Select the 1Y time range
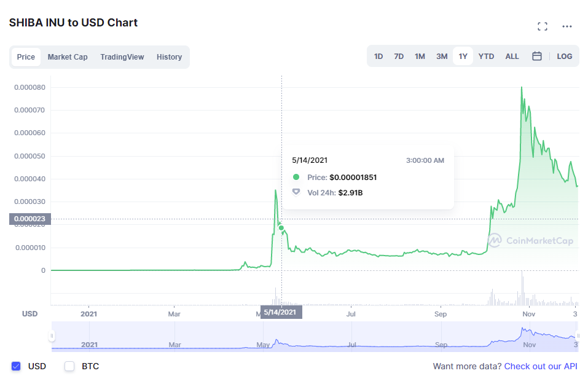Image resolution: width=588 pixels, height=376 pixels. (x=463, y=57)
